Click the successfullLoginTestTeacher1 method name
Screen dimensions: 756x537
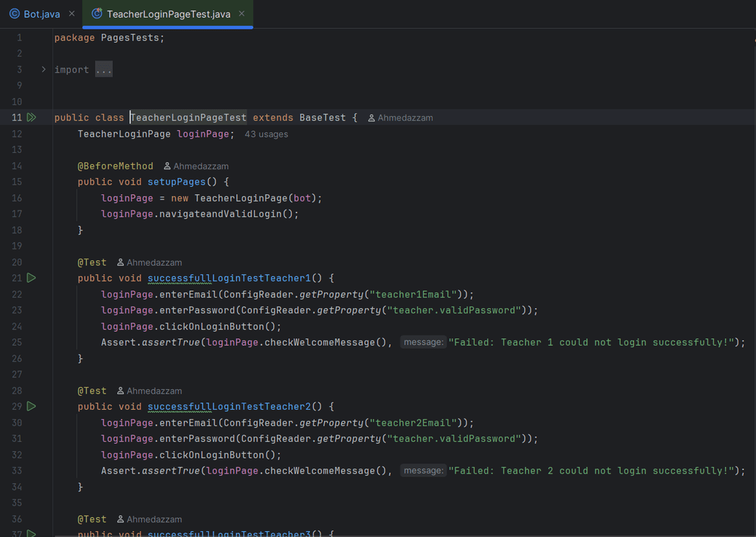229,278
